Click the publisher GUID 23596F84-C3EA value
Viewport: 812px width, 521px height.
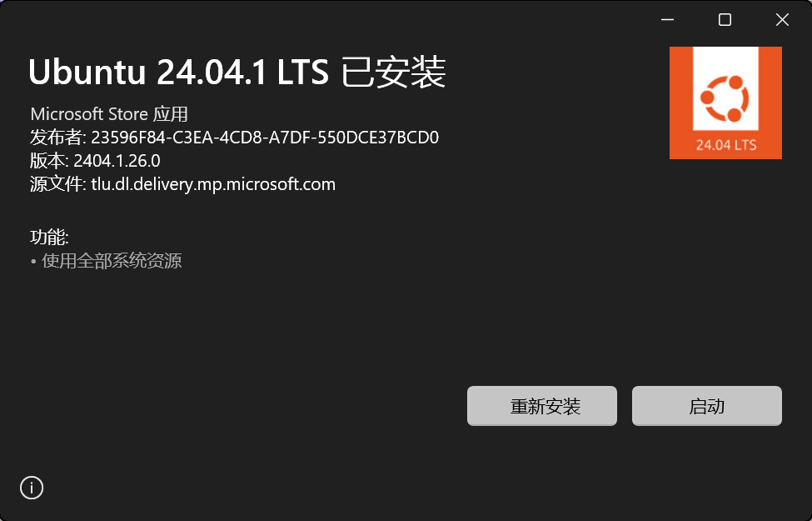[265, 138]
